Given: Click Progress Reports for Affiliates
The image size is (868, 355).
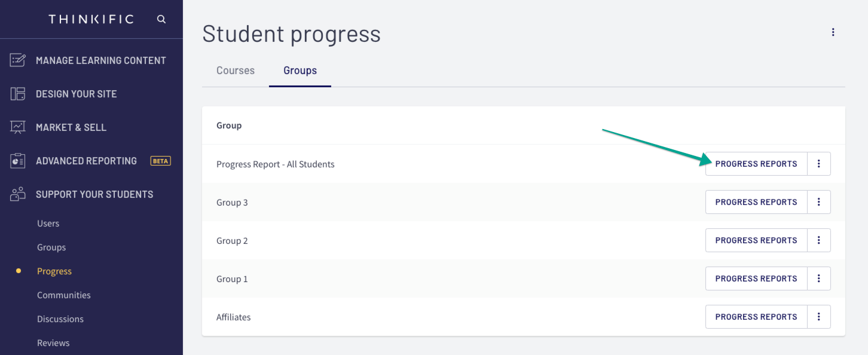Looking at the screenshot, I should (756, 317).
